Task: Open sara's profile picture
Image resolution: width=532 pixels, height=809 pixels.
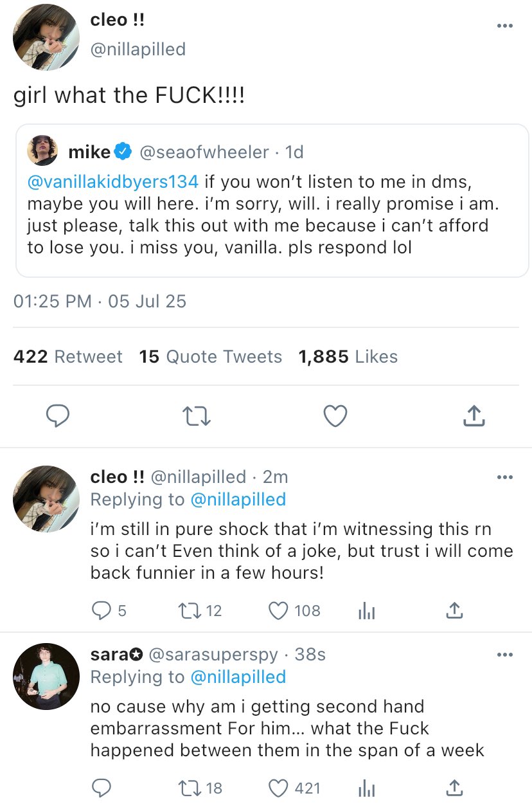Action: point(46,677)
